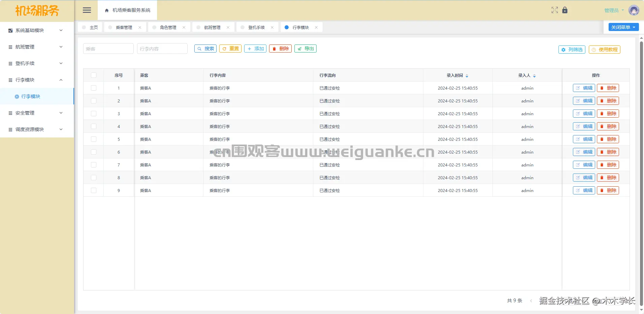This screenshot has width=644, height=314.
Task: Open the 列筛选 column filter
Action: [x=572, y=50]
